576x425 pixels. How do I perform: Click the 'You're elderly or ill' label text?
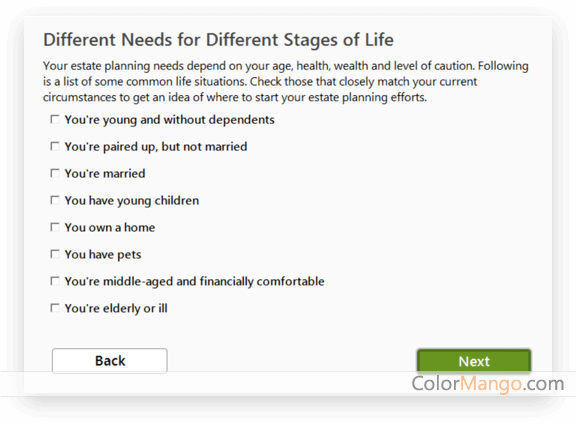pyautogui.click(x=116, y=309)
